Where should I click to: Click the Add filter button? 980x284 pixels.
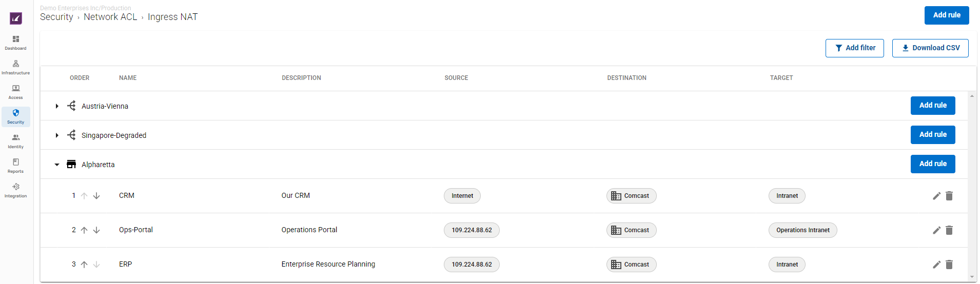coord(854,48)
